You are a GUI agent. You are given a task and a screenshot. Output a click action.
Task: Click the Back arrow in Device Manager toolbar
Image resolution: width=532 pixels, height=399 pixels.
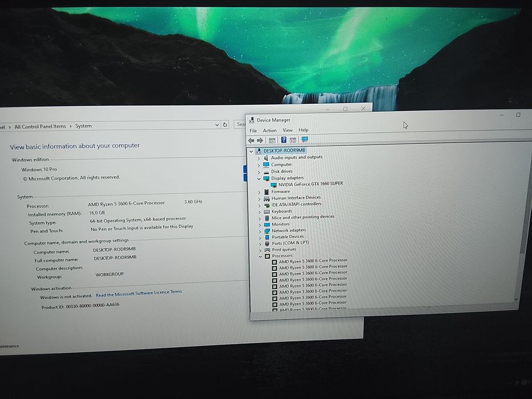point(251,140)
